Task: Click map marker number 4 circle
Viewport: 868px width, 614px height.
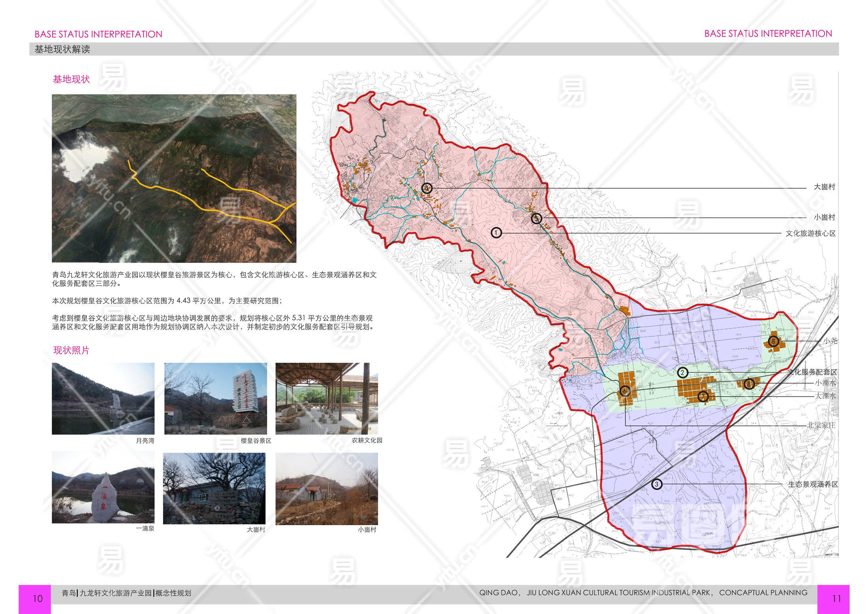Action: 427,188
